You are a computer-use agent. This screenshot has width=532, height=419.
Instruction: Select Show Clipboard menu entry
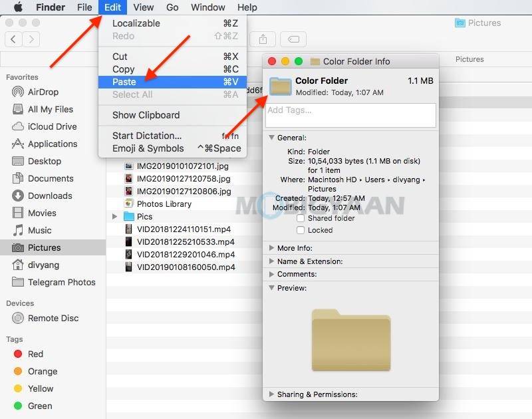click(x=146, y=115)
